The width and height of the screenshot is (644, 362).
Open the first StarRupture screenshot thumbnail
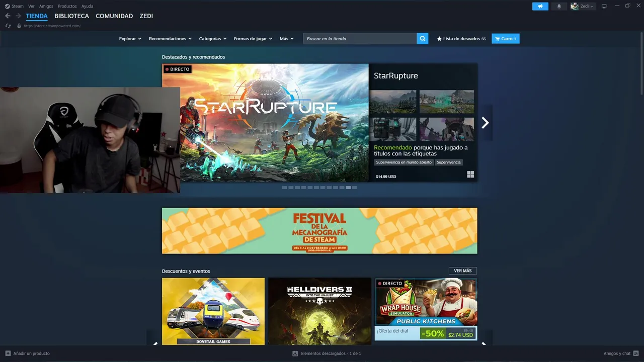click(x=393, y=102)
